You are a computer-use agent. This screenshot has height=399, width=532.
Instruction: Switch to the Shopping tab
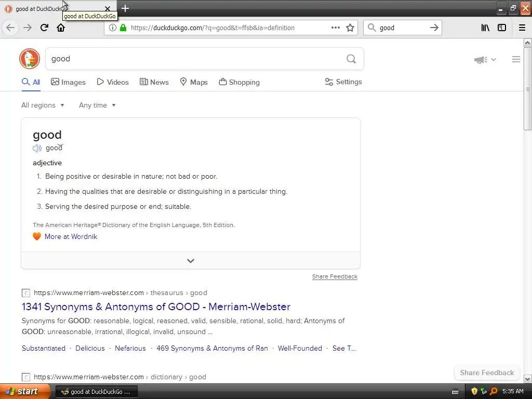coord(239,82)
